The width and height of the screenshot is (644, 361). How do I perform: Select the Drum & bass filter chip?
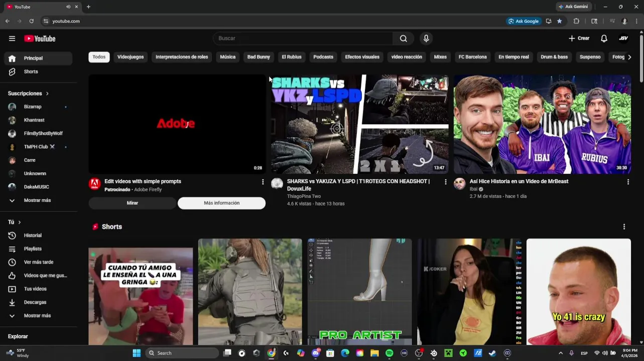pos(554,57)
